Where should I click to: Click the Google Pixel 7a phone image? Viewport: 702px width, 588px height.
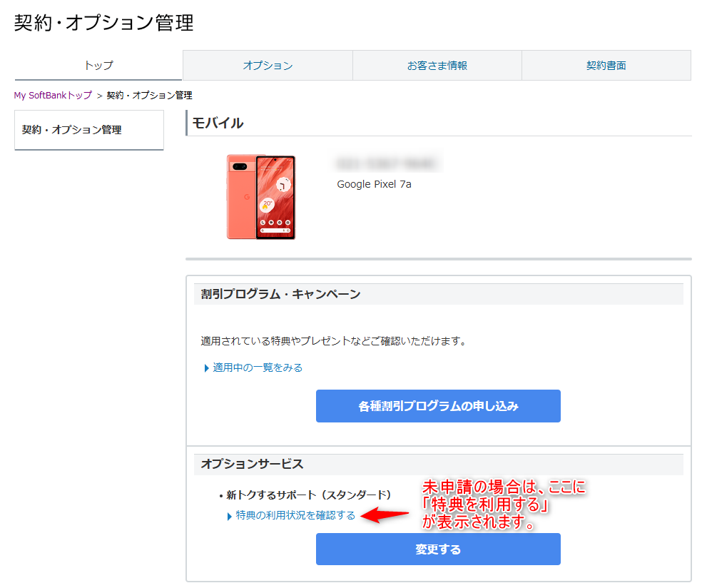coord(260,197)
